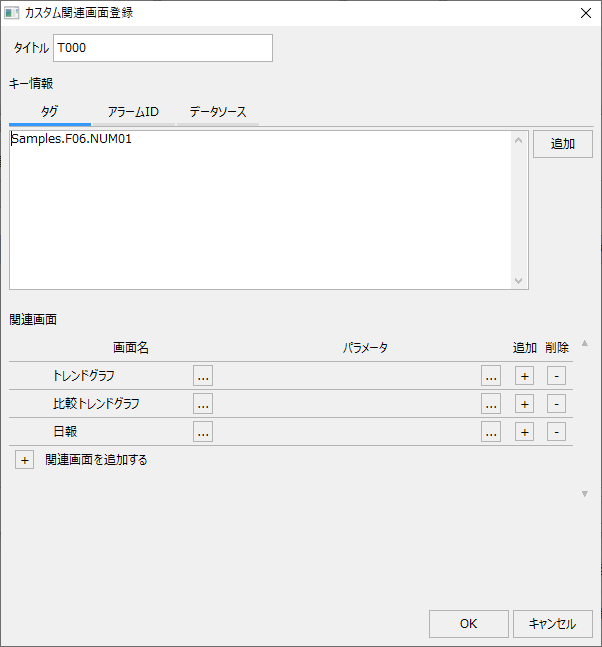Open parameter browse button for トレンドグラフ row
The width and height of the screenshot is (602, 647).
click(x=491, y=375)
